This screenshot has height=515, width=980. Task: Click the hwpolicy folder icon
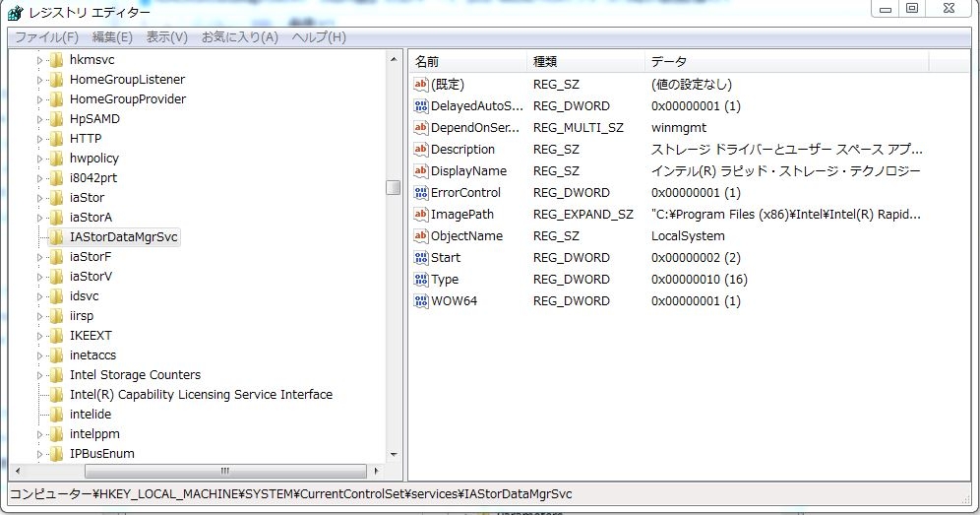pos(56,159)
